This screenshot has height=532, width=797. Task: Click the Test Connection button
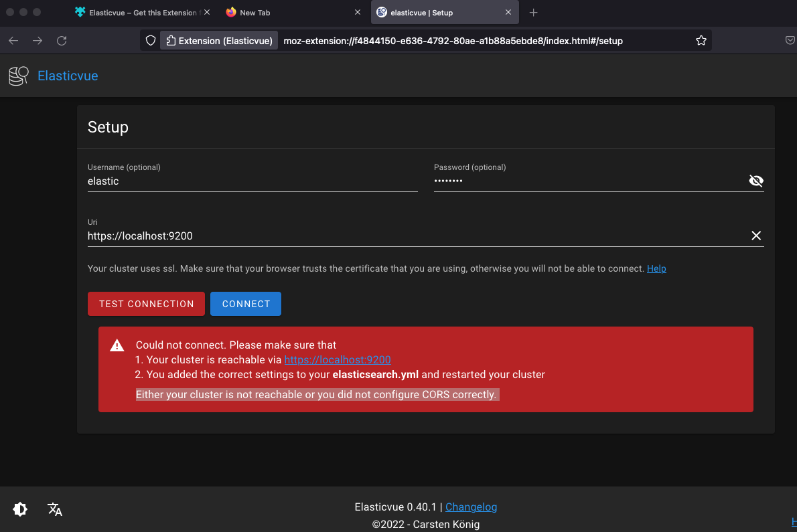146,304
